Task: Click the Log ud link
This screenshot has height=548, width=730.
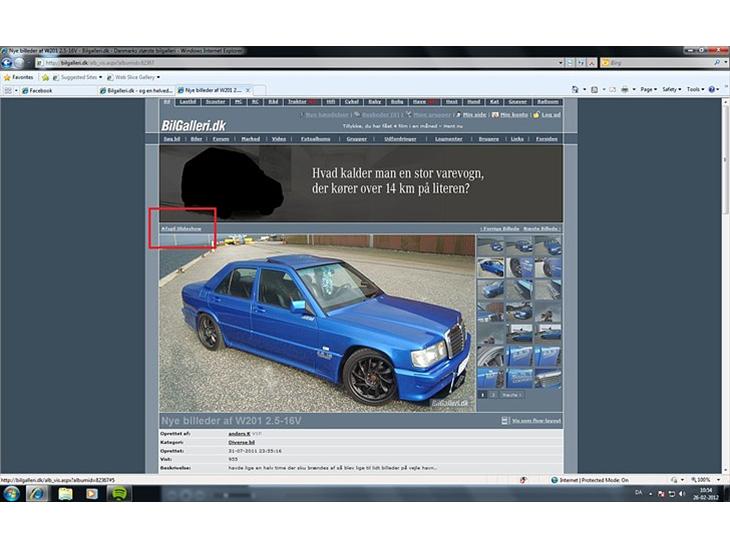Action: 550,115
